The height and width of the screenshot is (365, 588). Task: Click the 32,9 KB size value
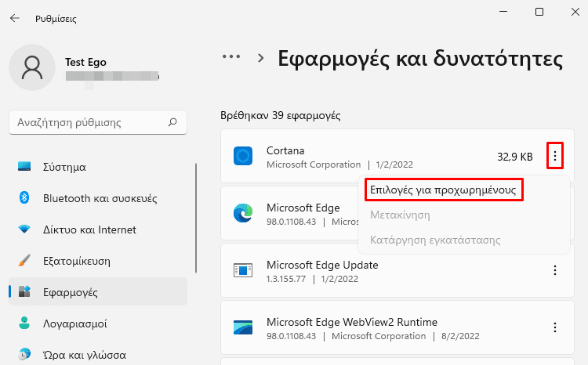coord(515,157)
